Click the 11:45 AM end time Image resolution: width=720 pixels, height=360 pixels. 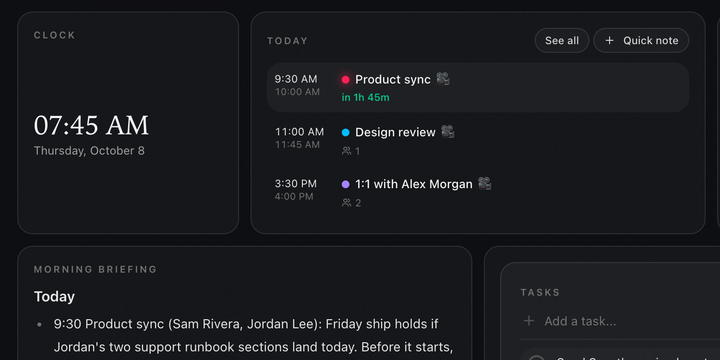[297, 145]
